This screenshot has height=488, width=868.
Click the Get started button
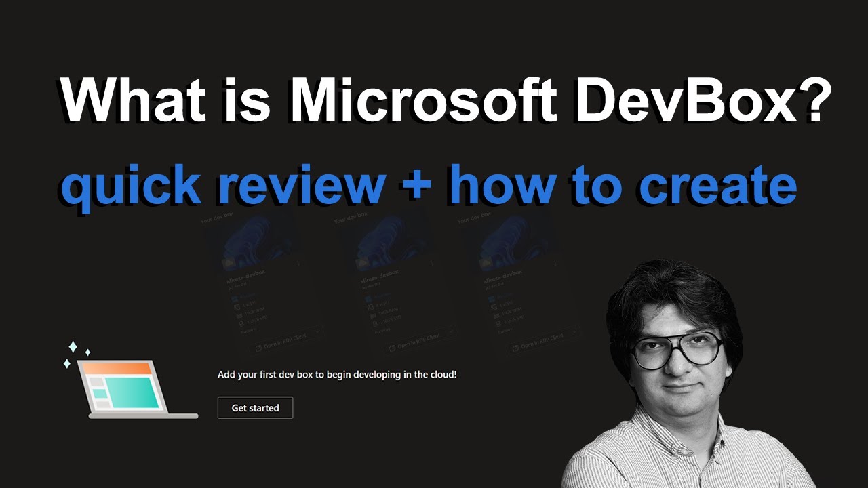[255, 408]
